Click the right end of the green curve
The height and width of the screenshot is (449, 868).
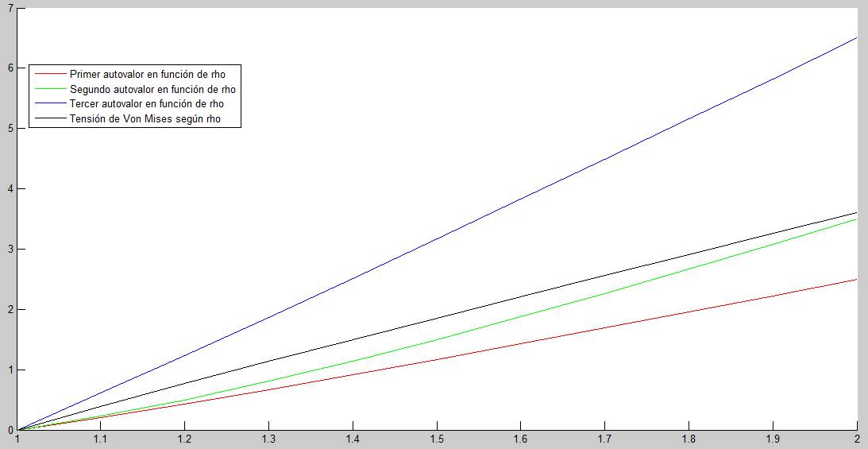[x=856, y=219]
